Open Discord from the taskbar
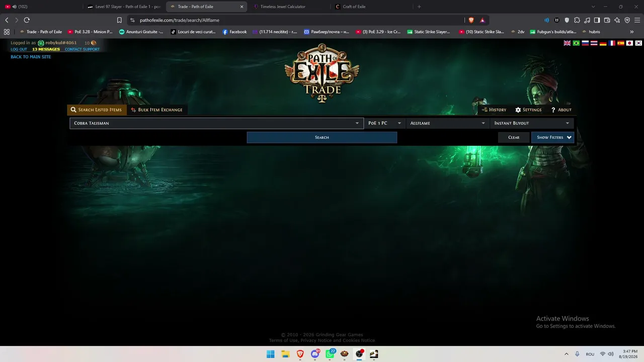The height and width of the screenshot is (362, 644). tap(315, 354)
